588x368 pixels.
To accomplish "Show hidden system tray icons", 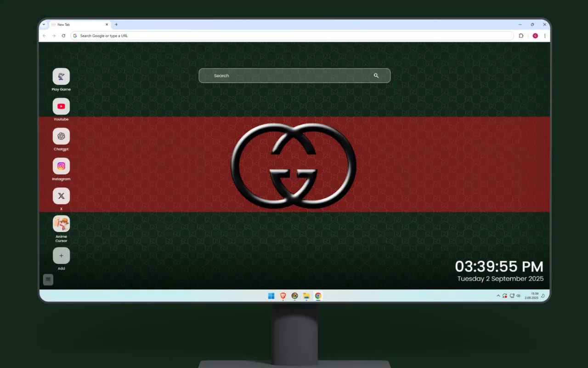I will pos(498,296).
